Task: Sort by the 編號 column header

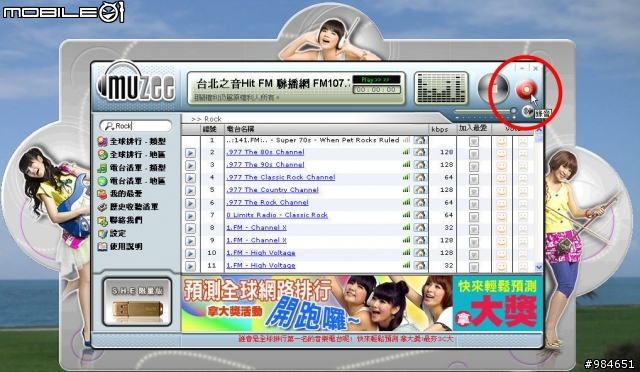Action: tap(212, 129)
